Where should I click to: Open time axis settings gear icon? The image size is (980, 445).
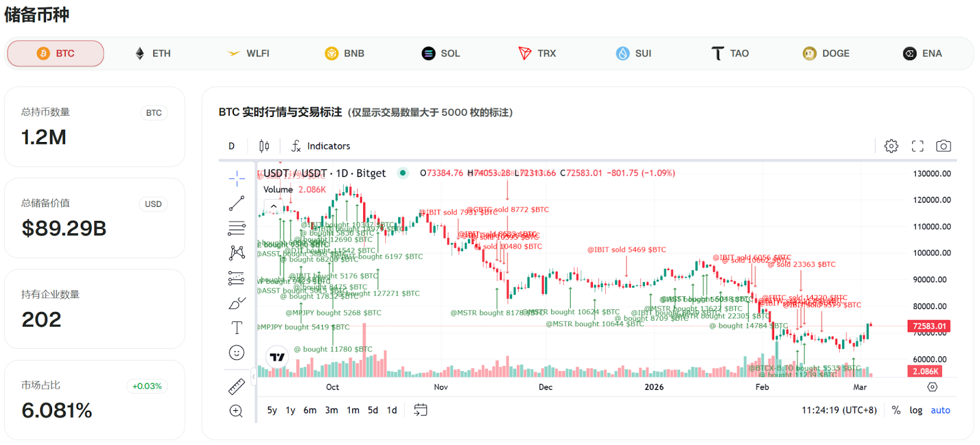[x=932, y=387]
